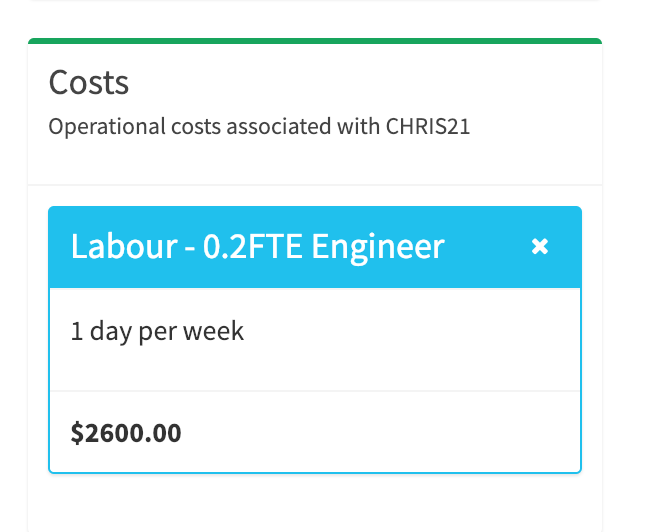Select the 1 day per week description

click(x=157, y=331)
